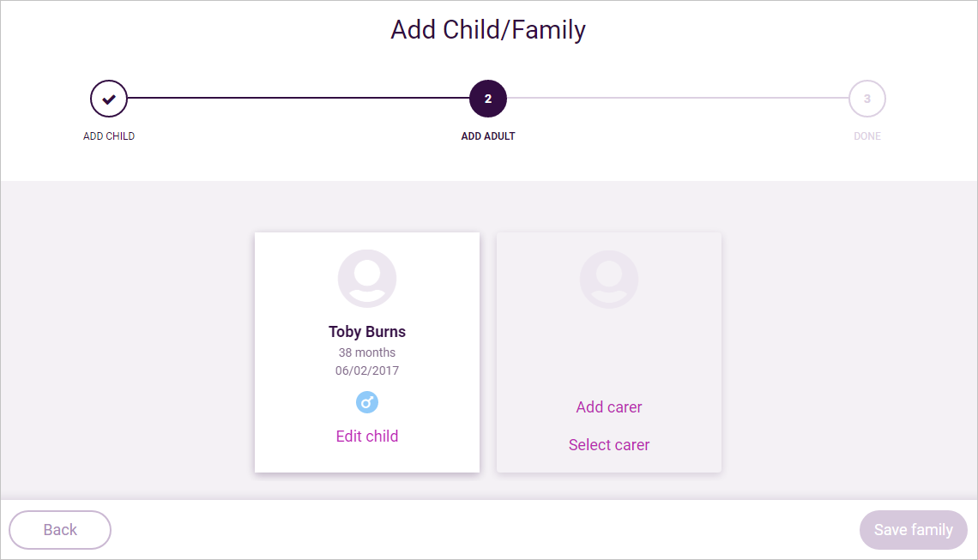Click Toby Burns name heading
This screenshot has width=978, height=560.
[x=367, y=332]
